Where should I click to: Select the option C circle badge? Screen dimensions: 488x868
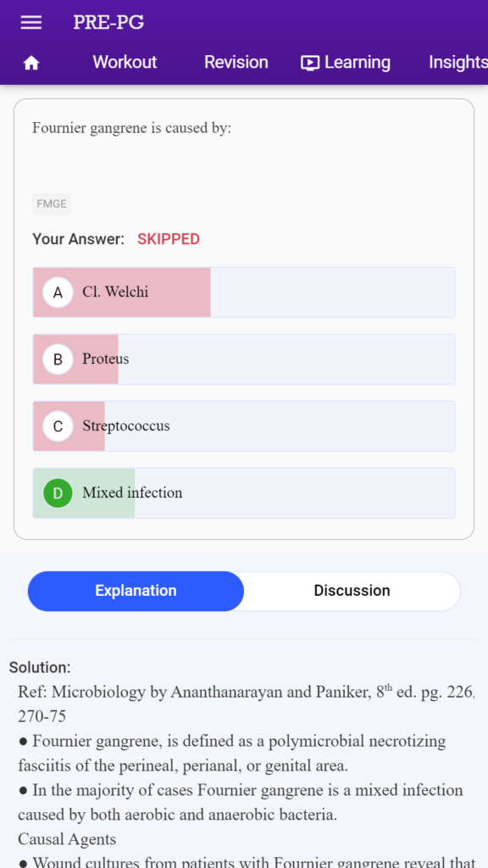point(58,426)
